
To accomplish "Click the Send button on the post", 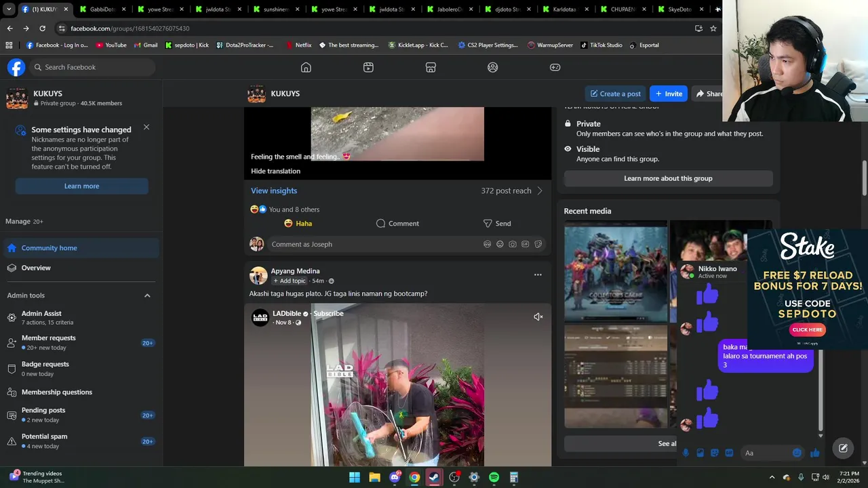I will (497, 223).
